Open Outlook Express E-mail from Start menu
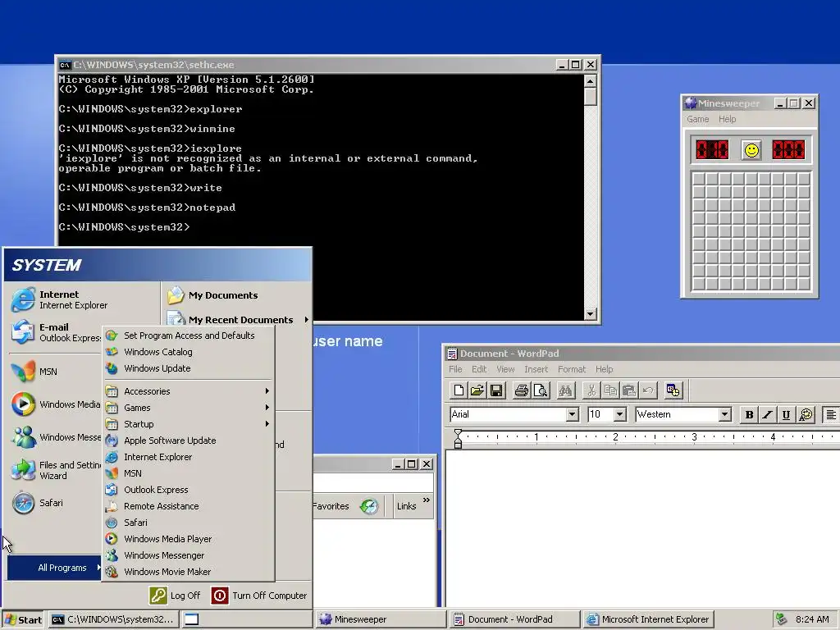840x630 pixels. (56, 332)
